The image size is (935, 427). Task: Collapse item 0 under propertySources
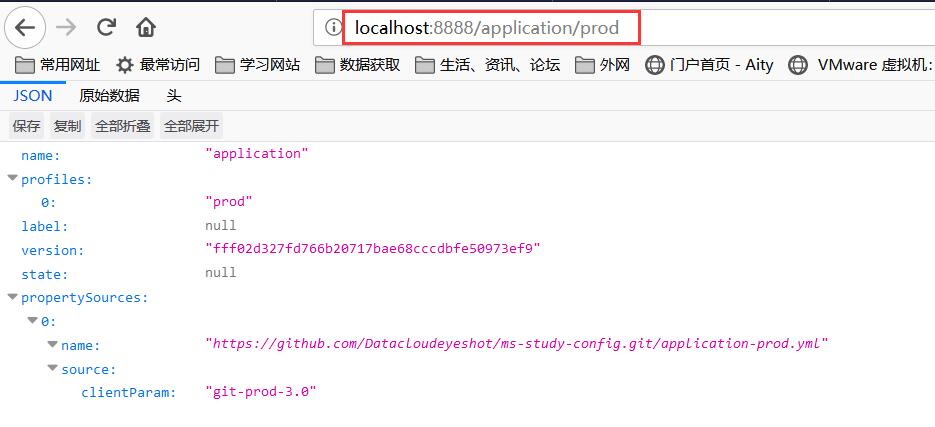tap(32, 321)
